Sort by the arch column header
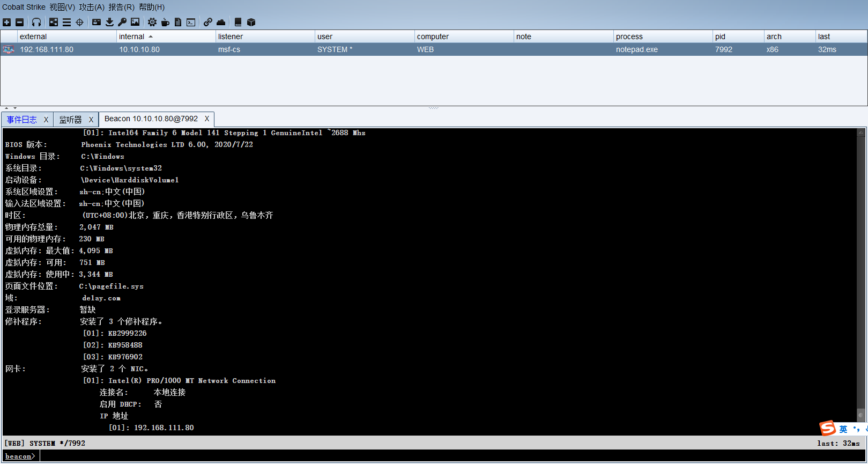Screen dimensions: 868x464 pyautogui.click(x=790, y=36)
